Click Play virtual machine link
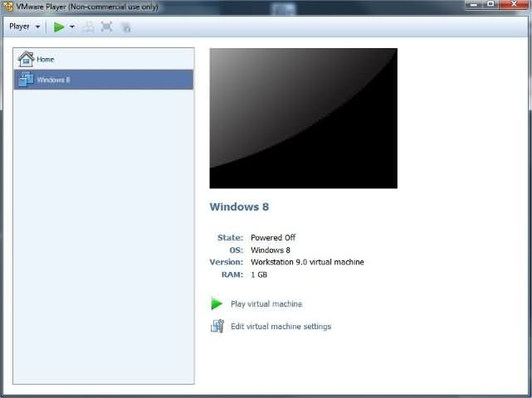Screen dimensions: 532x398 266,303
